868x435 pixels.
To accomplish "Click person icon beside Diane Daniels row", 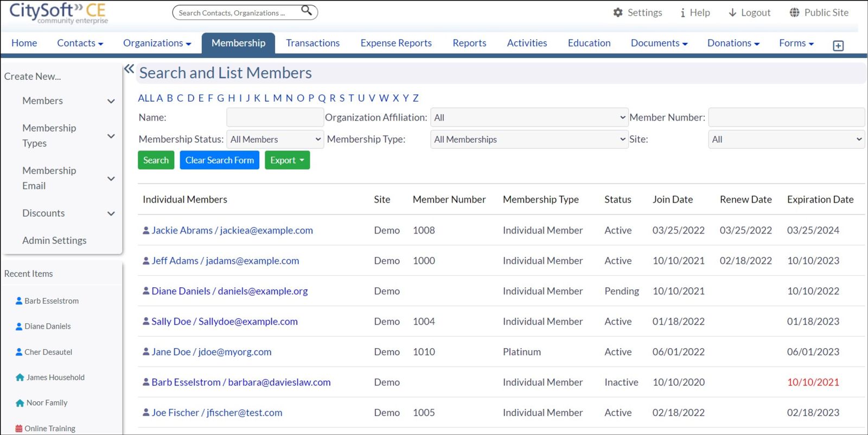I will click(x=146, y=291).
